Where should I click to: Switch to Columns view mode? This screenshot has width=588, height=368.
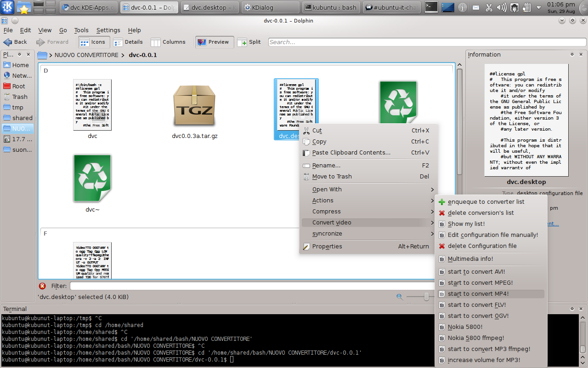pyautogui.click(x=168, y=42)
